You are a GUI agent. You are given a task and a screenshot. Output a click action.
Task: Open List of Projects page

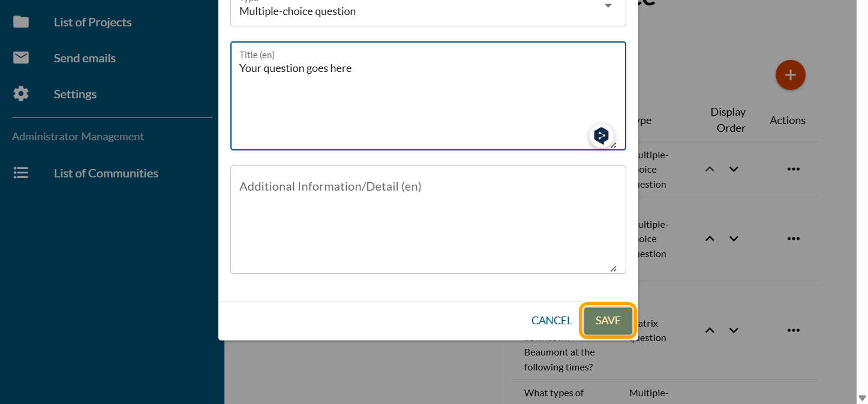click(x=92, y=22)
